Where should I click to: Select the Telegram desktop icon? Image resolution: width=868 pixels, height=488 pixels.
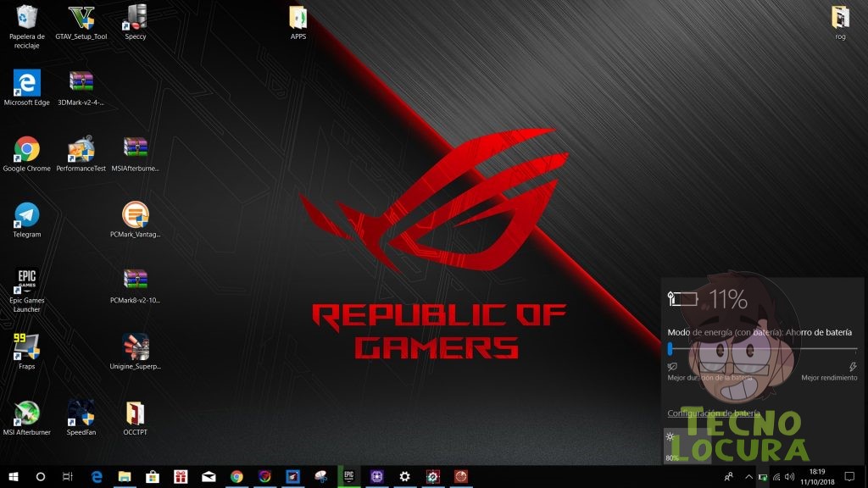pos(26,219)
